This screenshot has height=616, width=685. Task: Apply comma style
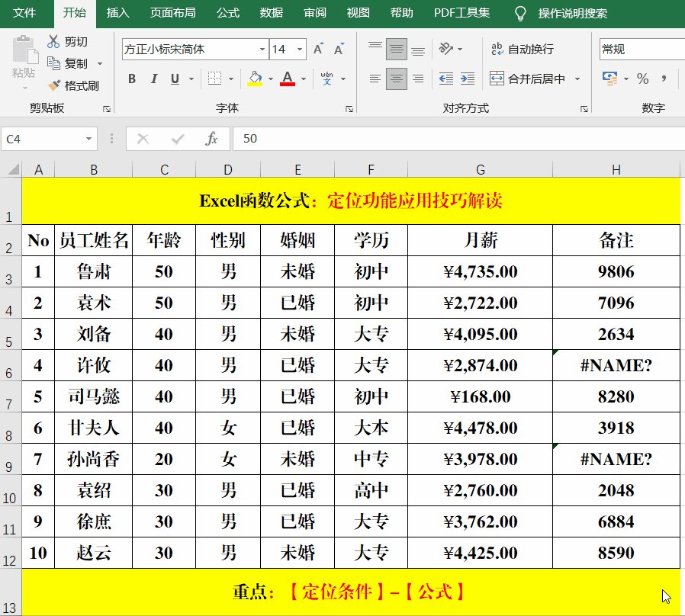coord(664,79)
